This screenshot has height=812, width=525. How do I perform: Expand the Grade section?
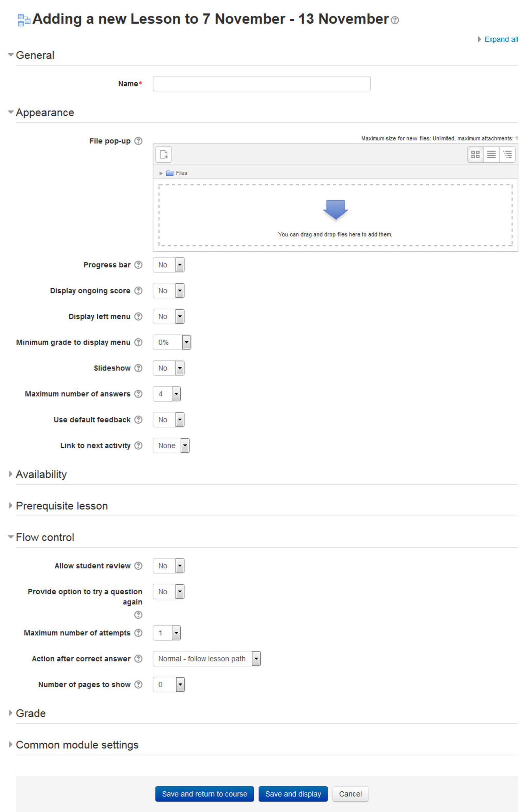pyautogui.click(x=30, y=713)
